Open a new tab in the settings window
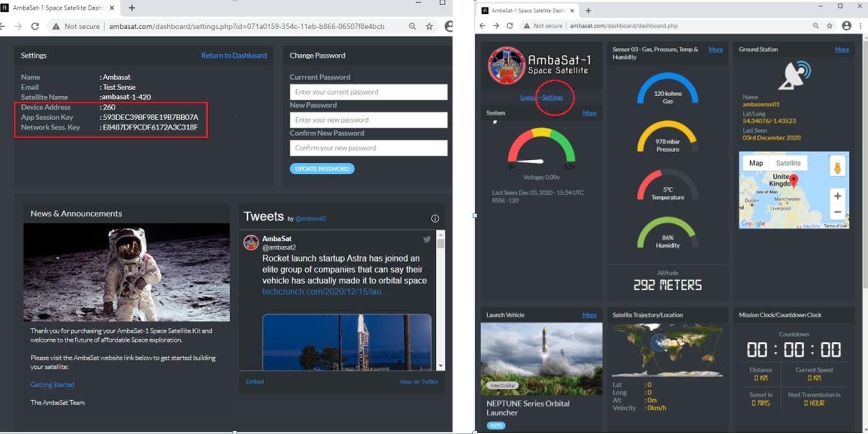Image resolution: width=868 pixels, height=434 pixels. click(132, 8)
